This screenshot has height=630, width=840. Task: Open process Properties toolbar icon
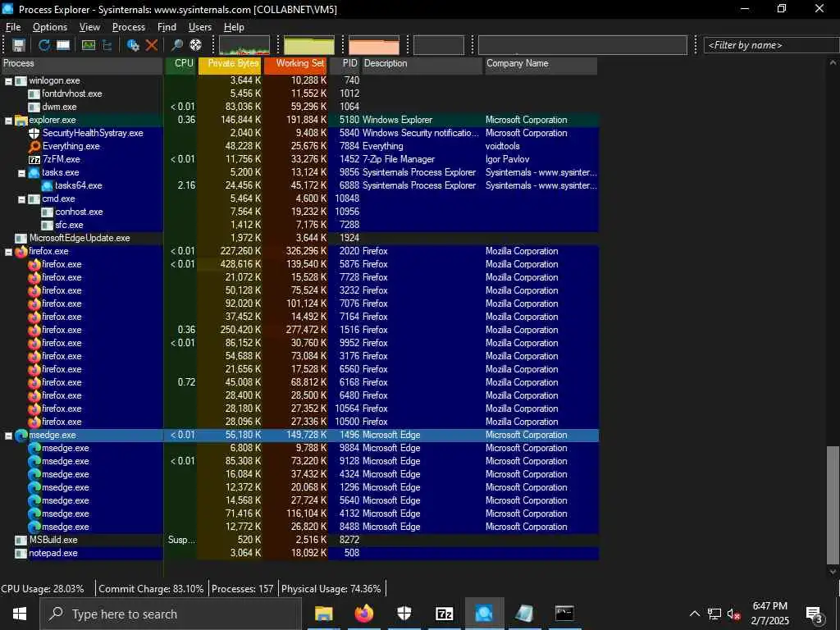(x=133, y=45)
